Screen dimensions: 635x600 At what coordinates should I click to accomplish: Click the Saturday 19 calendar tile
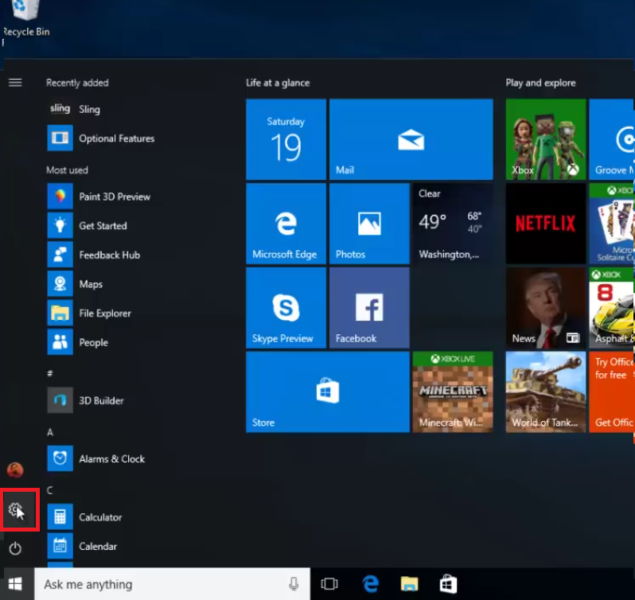(x=286, y=139)
